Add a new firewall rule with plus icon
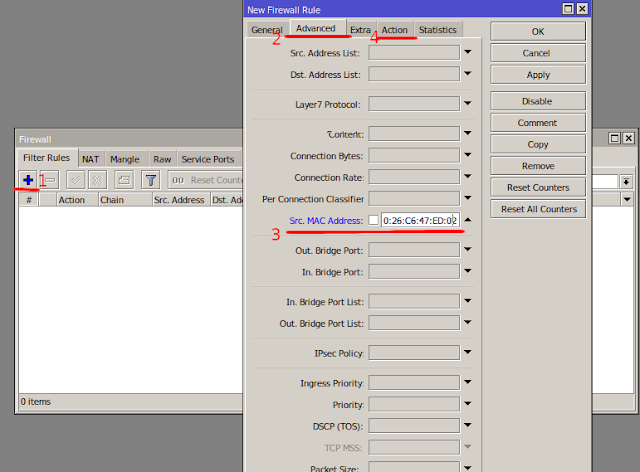Image resolution: width=640 pixels, height=472 pixels. [28, 180]
